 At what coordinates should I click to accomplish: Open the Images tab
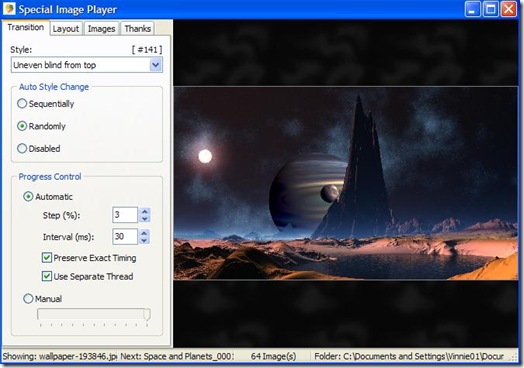pos(101,29)
